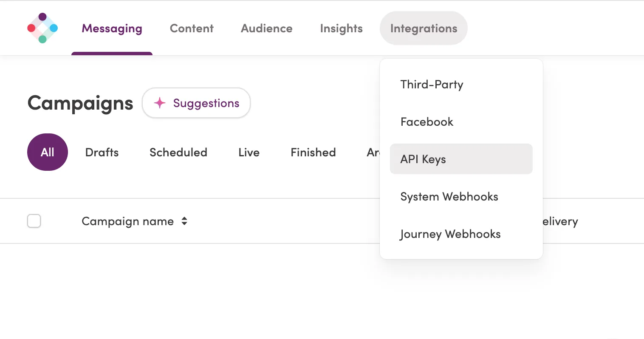The image size is (644, 339).
Task: Open the API Keys menu entry
Action: tap(423, 159)
